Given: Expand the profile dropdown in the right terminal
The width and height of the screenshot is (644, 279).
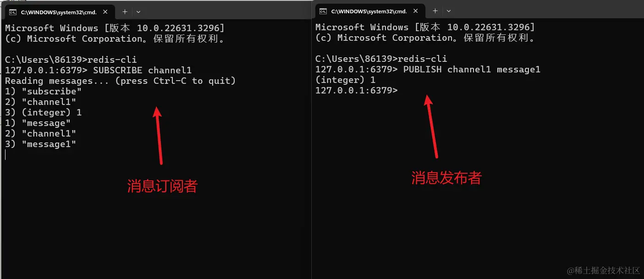Looking at the screenshot, I should coord(449,11).
